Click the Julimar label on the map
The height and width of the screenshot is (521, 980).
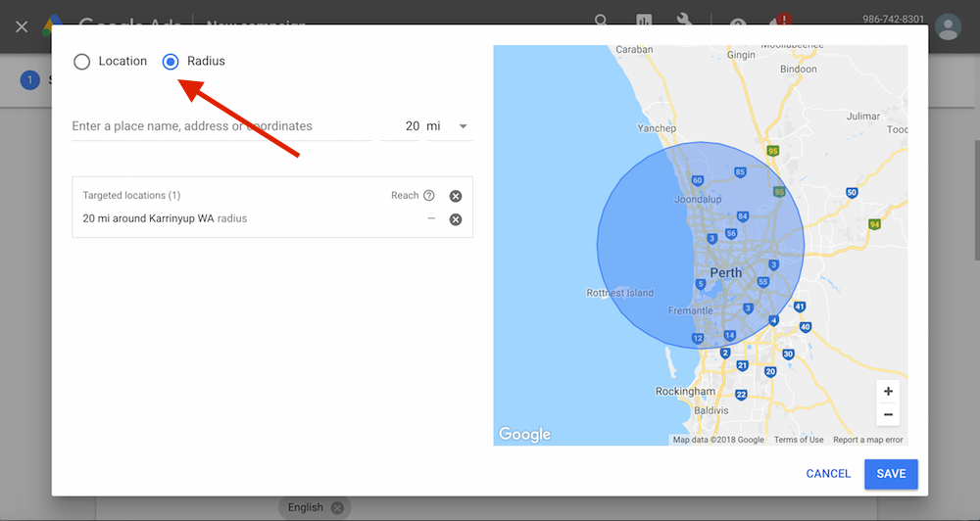coord(863,117)
